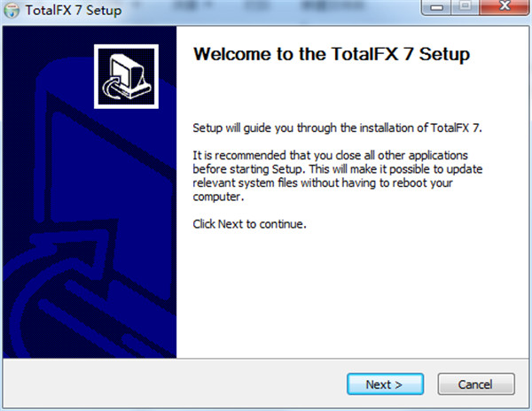
Task: Click the installer computer icon in sidebar
Action: point(126,76)
